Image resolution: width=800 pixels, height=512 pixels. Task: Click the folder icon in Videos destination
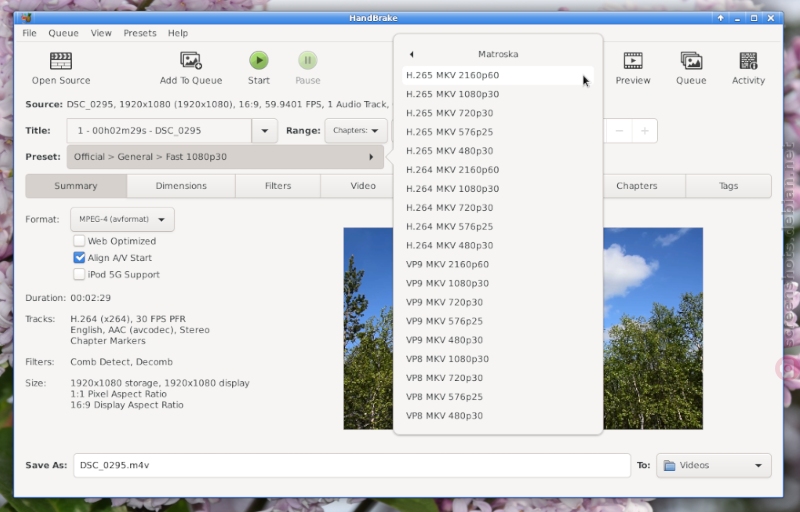click(x=669, y=466)
